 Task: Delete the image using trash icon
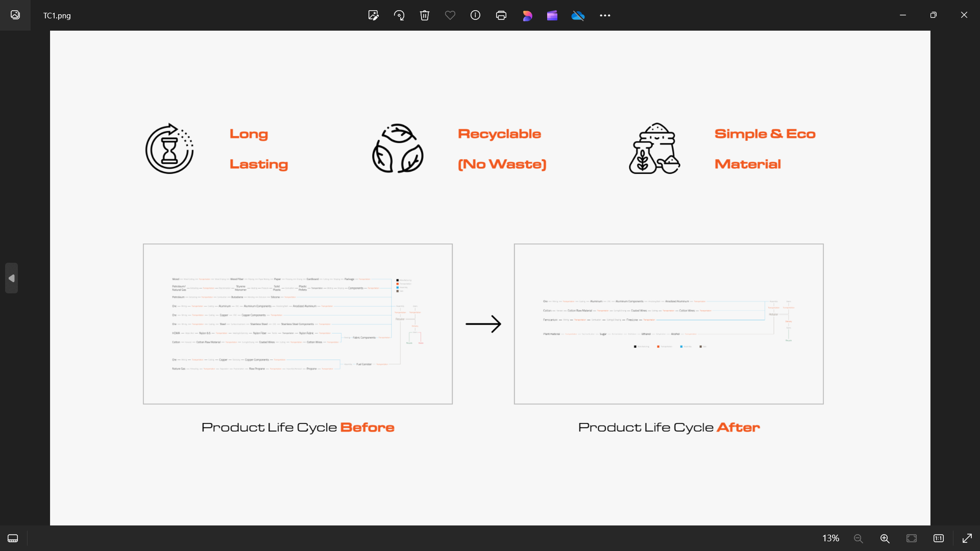[x=425, y=15]
